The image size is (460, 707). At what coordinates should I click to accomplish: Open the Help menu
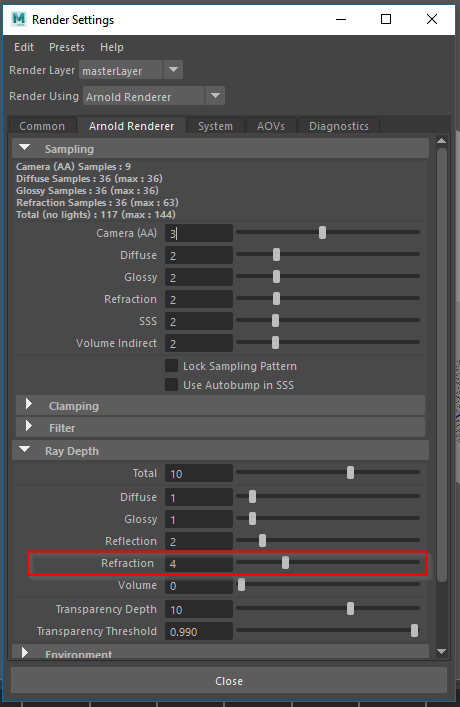(x=112, y=47)
